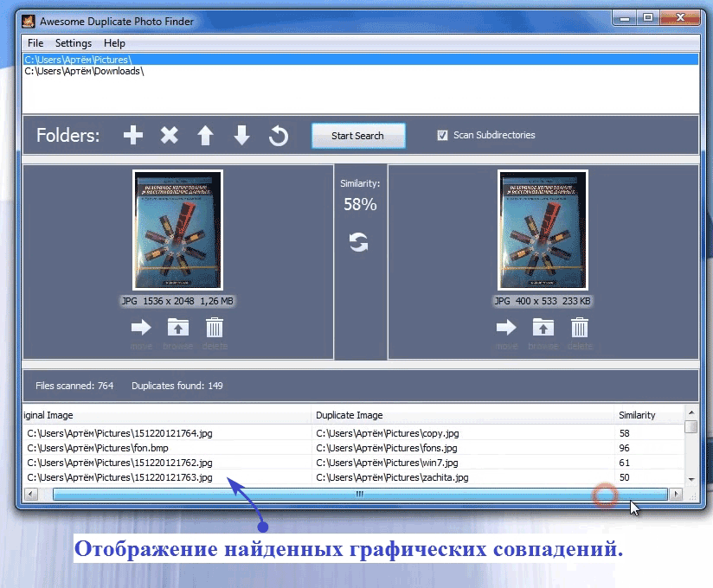Screen dimensions: 713x588
Task: Delete the right duplicate image via trash icon
Action: click(x=580, y=328)
